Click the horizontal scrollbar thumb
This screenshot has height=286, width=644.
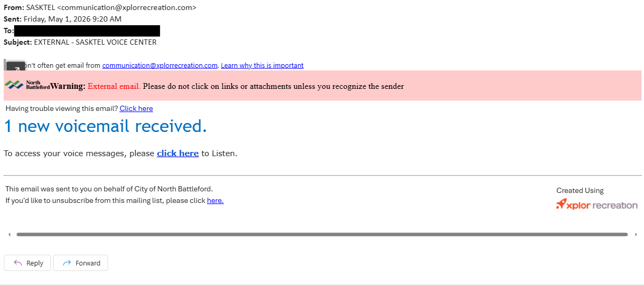322,234
